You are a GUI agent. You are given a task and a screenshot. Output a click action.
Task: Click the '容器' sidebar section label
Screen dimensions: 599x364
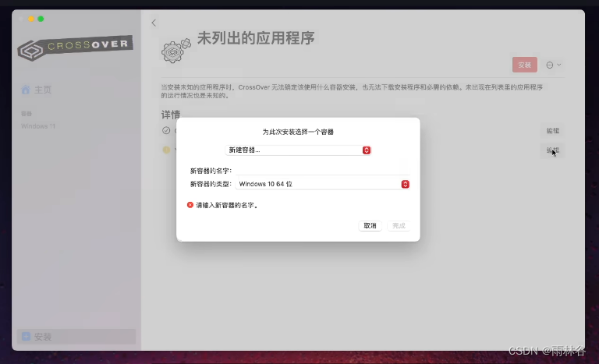click(27, 114)
